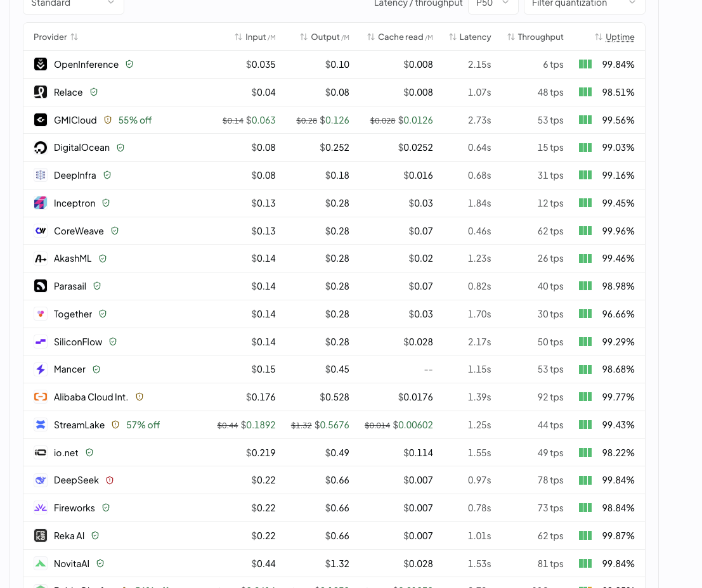Click the $0.0126 discounted cache price for GMICloud
This screenshot has height=588, width=702.
pyautogui.click(x=415, y=120)
